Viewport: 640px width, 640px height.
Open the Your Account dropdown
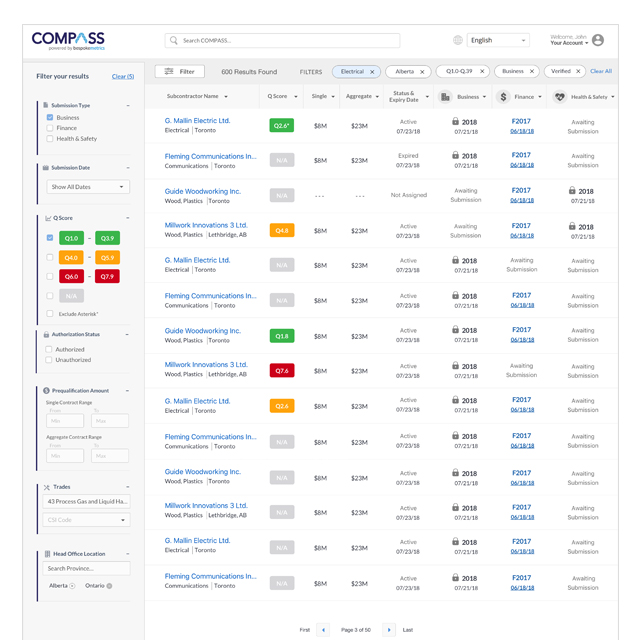(x=569, y=43)
